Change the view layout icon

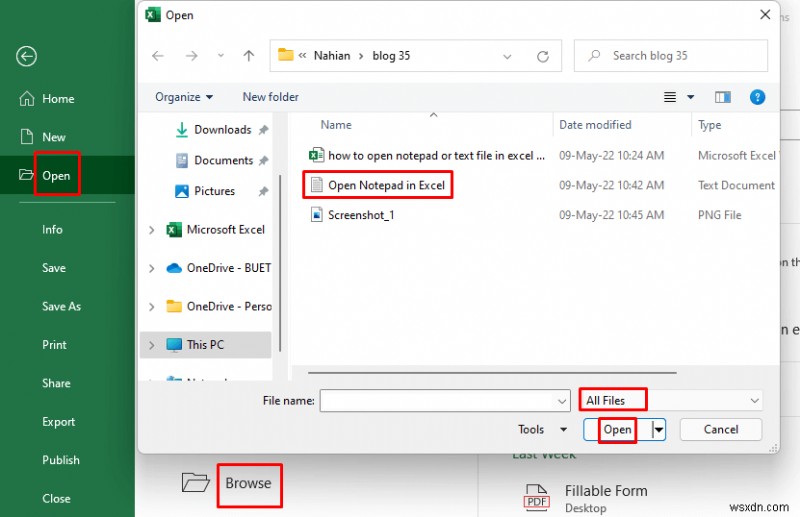pyautogui.click(x=670, y=97)
